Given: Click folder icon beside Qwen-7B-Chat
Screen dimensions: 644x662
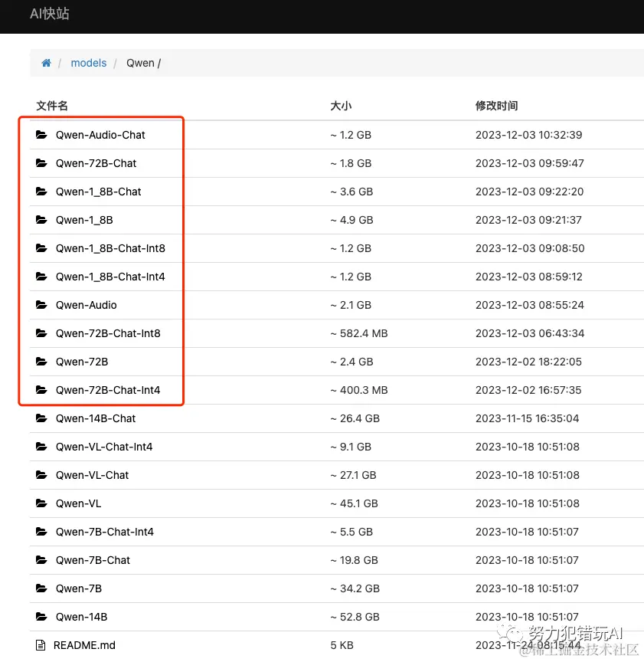Looking at the screenshot, I should pos(41,560).
